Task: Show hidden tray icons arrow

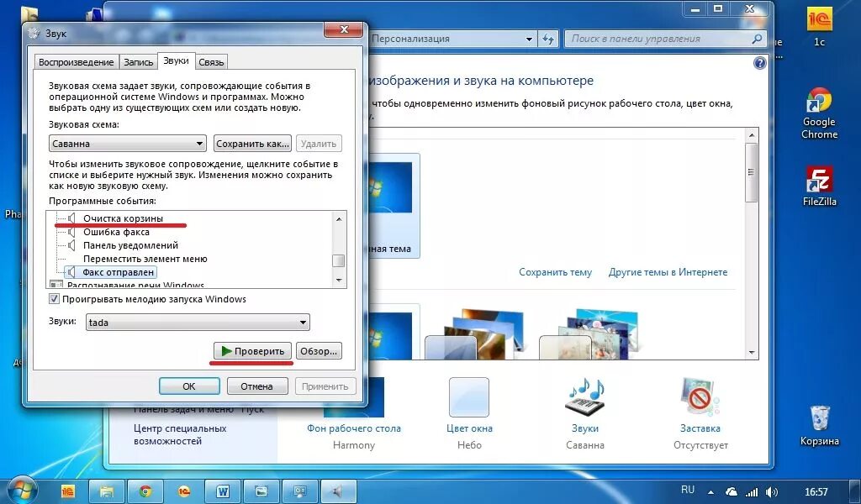Action: pos(711,492)
